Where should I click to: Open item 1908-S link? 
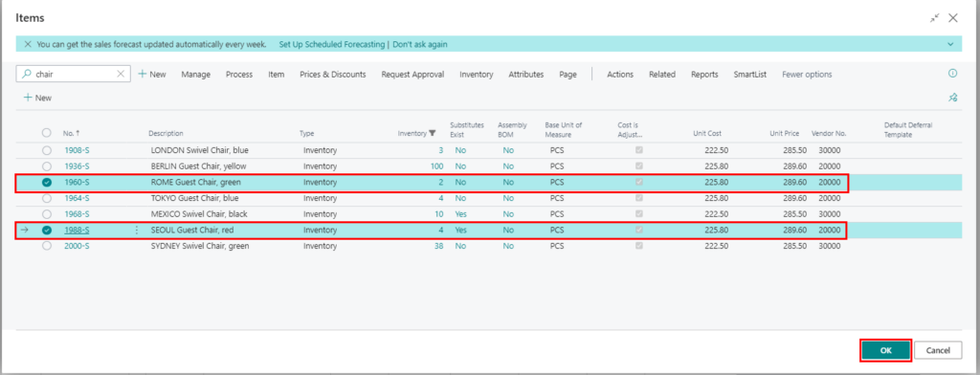tap(77, 150)
